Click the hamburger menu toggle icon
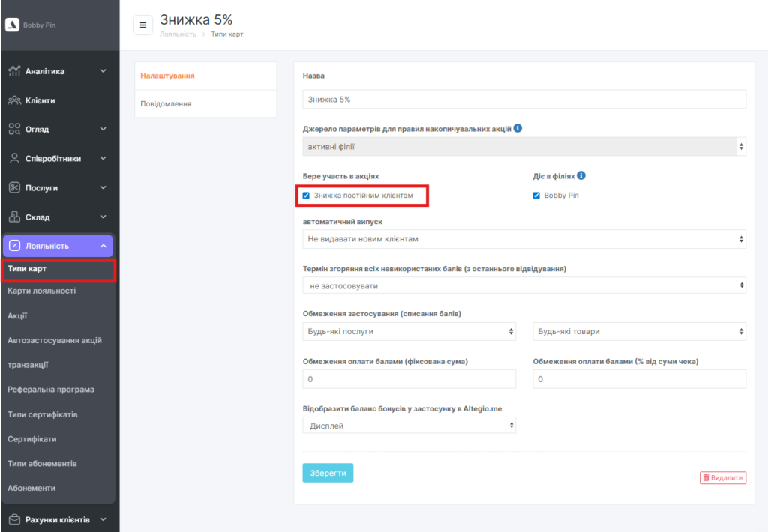The image size is (768, 532). (x=142, y=25)
